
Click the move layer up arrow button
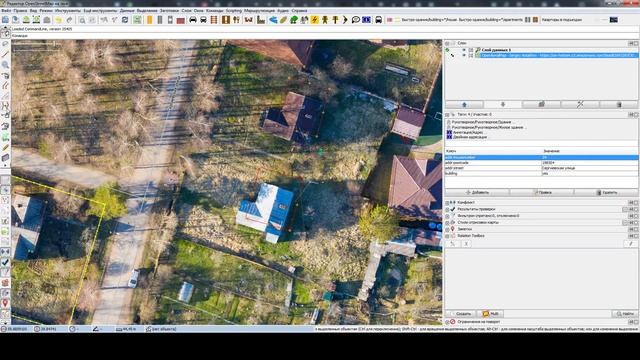[464, 104]
